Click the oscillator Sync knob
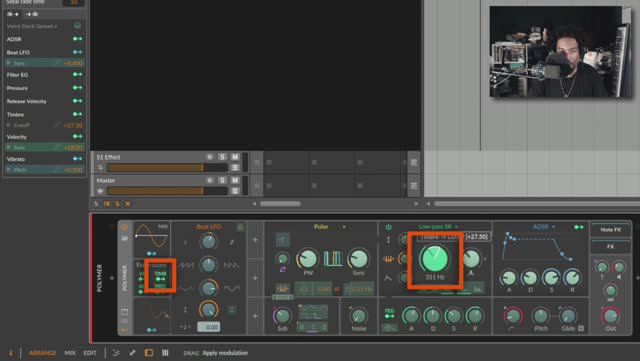 point(358,258)
